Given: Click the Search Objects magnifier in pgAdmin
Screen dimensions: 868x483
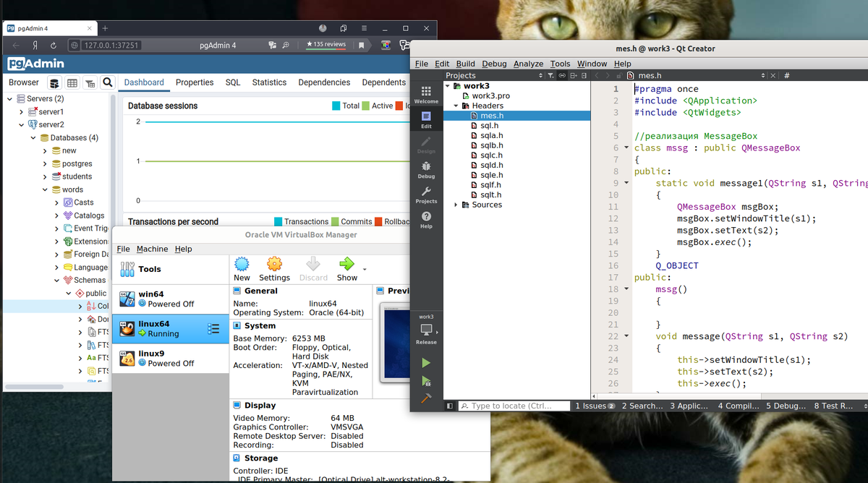Looking at the screenshot, I should (x=108, y=83).
